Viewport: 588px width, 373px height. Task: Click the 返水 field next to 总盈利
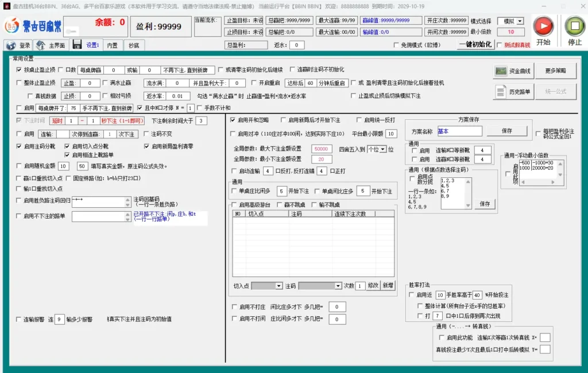(296, 45)
